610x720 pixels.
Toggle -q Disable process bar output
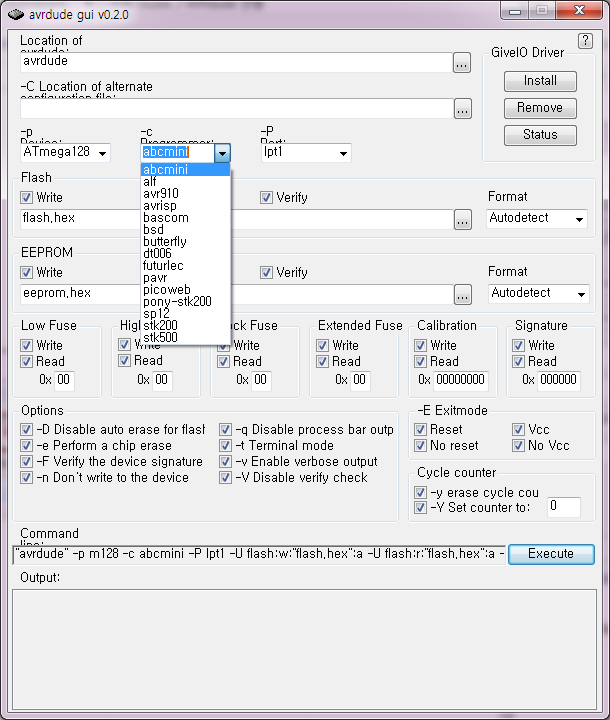(226, 430)
